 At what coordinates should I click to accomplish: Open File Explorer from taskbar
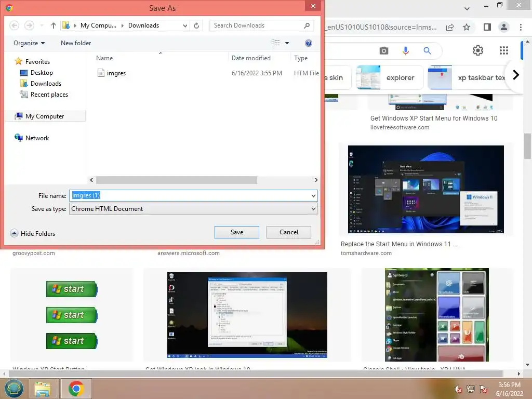pyautogui.click(x=43, y=389)
